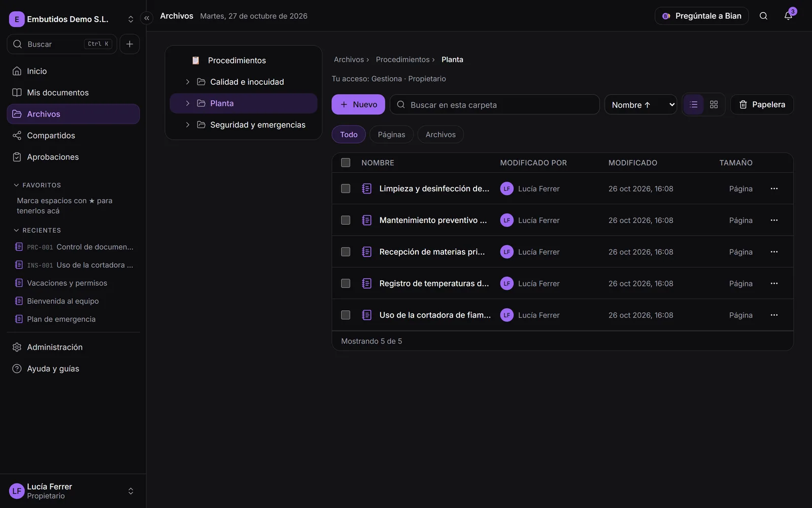The width and height of the screenshot is (812, 508).
Task: Click the Pregúntale a Bian button
Action: 702,16
